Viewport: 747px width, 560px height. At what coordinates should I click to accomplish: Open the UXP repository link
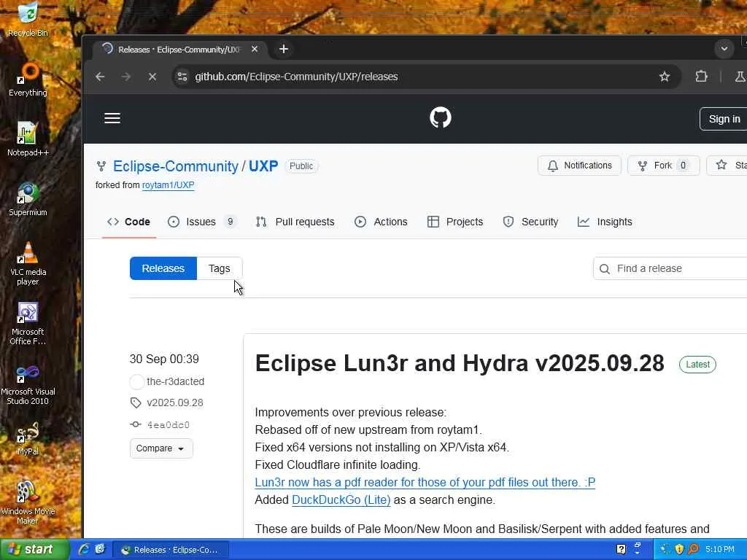tap(263, 166)
